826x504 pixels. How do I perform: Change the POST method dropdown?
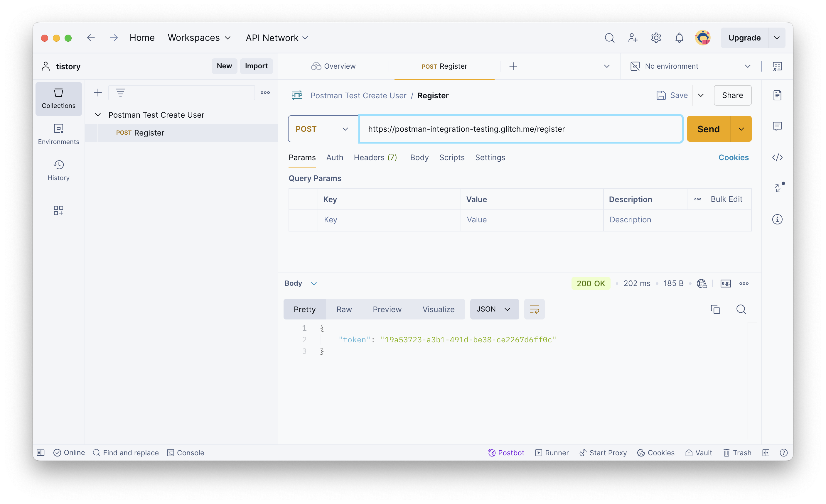(x=323, y=129)
